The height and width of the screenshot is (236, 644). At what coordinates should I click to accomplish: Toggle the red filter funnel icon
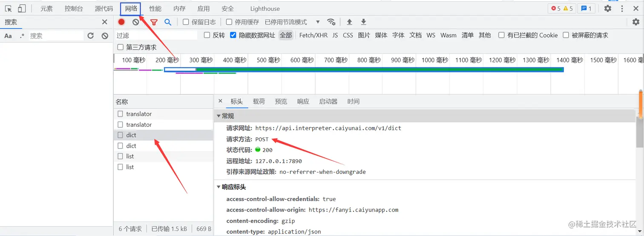154,22
